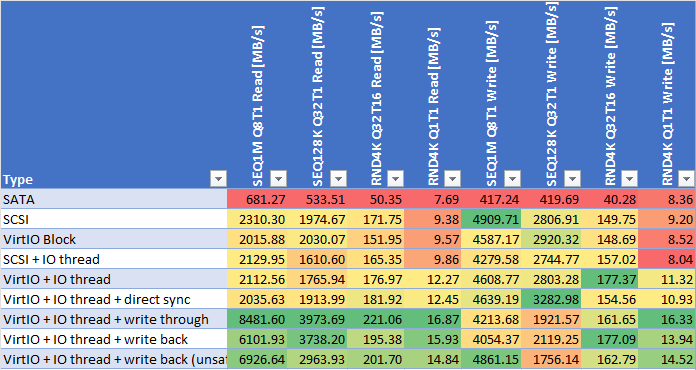Image resolution: width=696 pixels, height=370 pixels.
Task: Click cell with value 533.51
Action: 317,199
